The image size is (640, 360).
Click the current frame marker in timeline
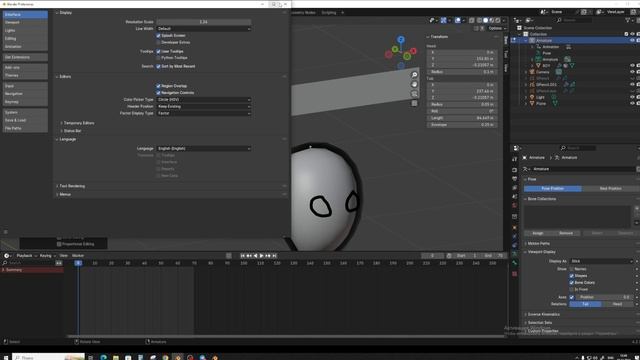[78, 263]
